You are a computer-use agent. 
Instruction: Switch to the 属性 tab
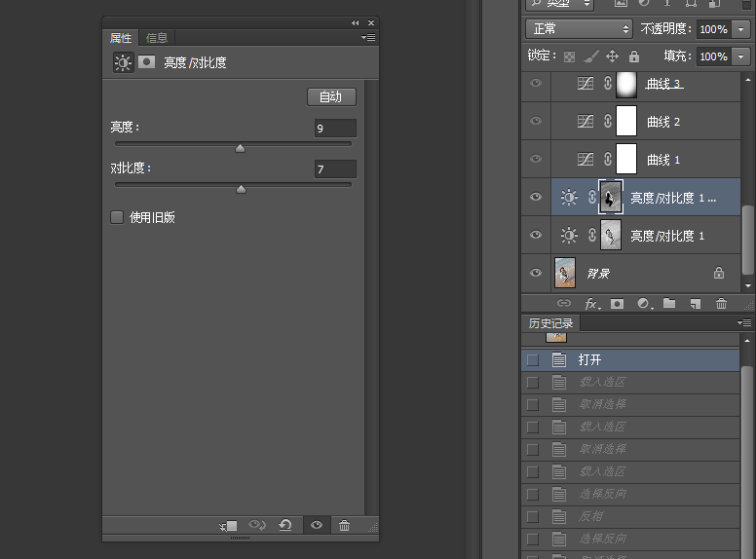point(121,38)
